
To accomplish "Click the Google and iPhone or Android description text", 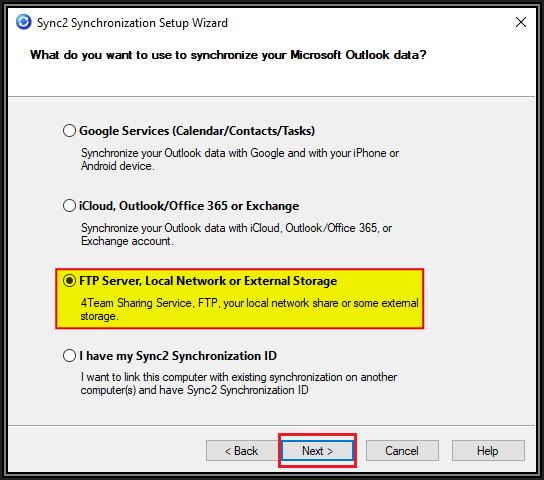I will pos(240,159).
